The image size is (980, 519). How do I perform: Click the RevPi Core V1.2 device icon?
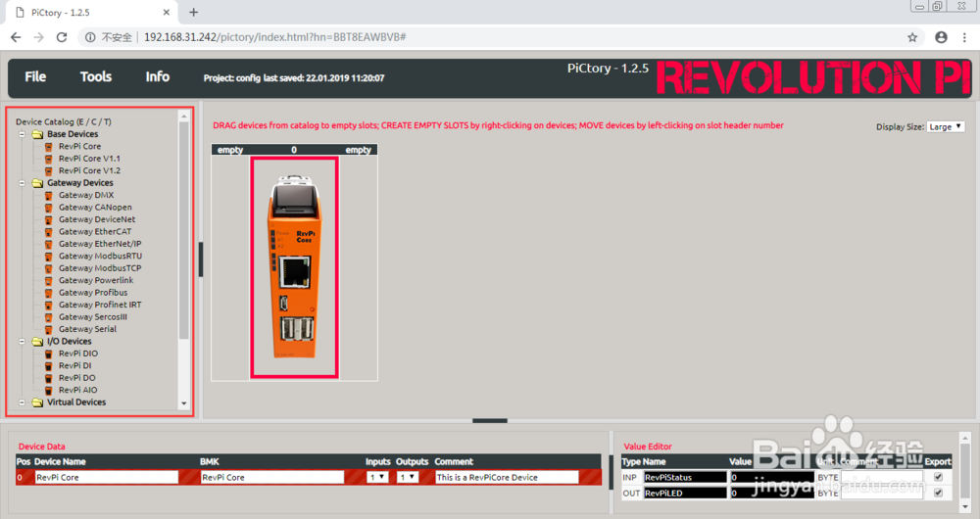(x=48, y=171)
